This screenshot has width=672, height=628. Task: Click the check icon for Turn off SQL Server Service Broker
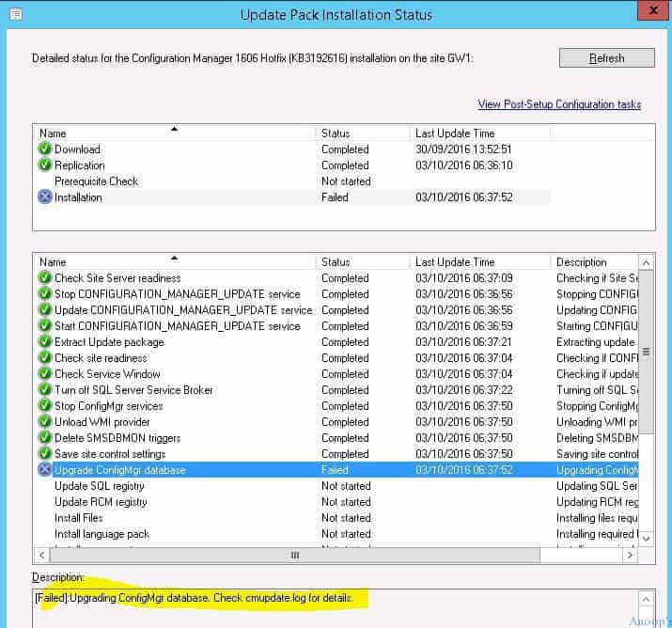44,389
